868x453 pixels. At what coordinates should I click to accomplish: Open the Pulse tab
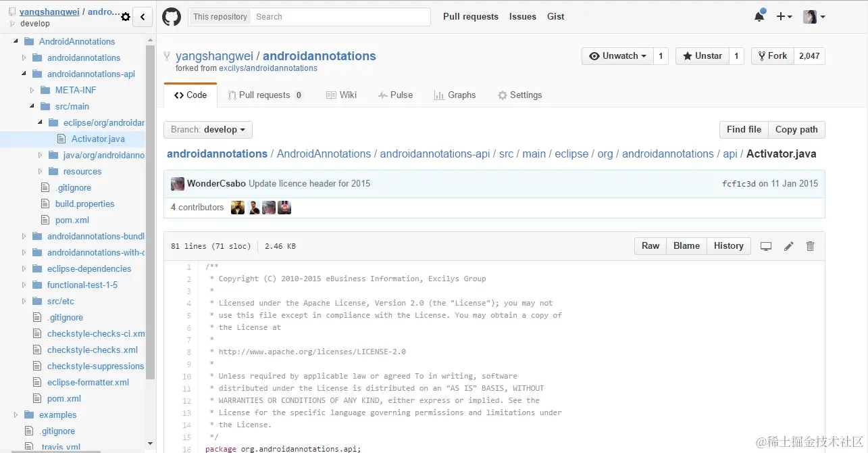tap(396, 95)
